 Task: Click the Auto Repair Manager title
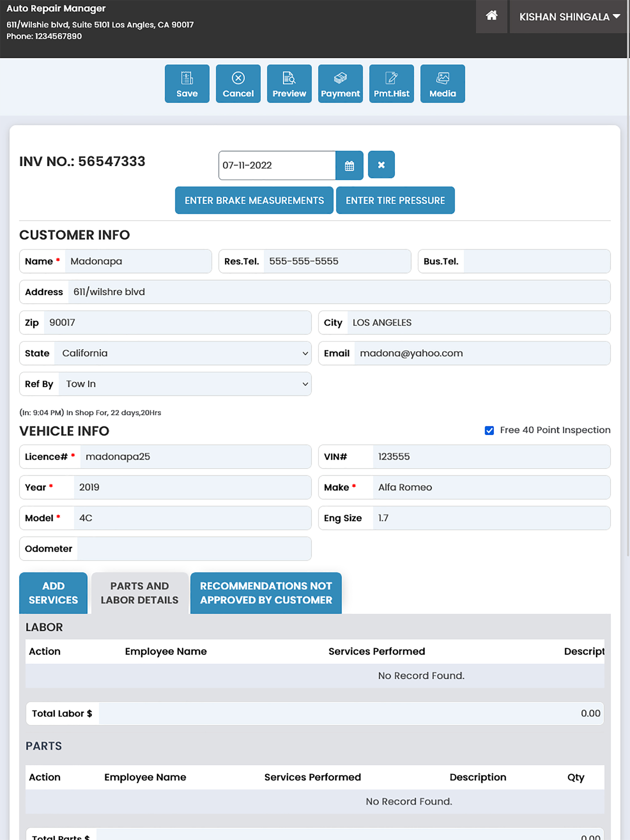(x=56, y=8)
